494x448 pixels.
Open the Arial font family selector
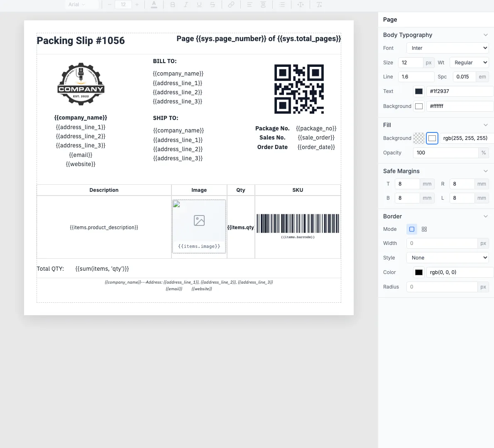[x=82, y=5]
